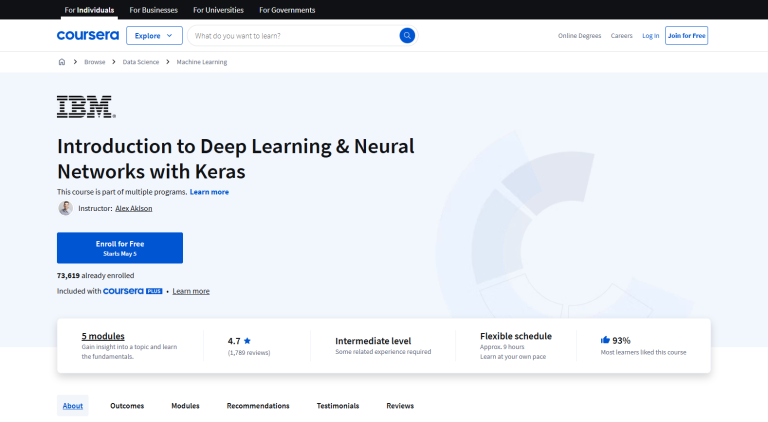
Task: Click the 'Intermediate level' text
Action: tap(373, 341)
